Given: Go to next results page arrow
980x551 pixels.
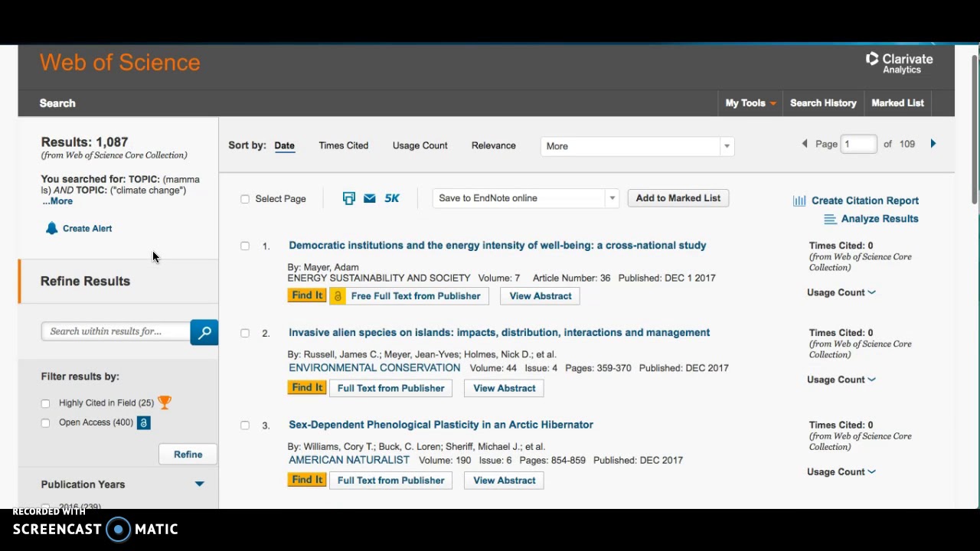Looking at the screenshot, I should (933, 144).
